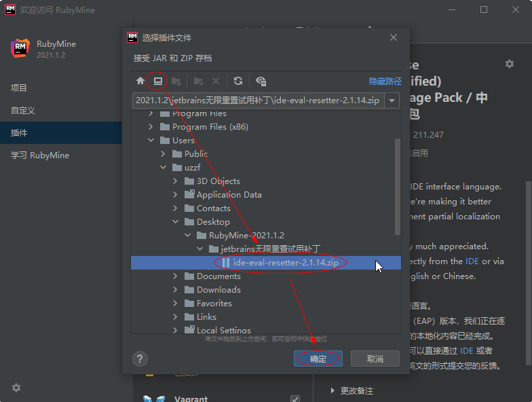Expand the Favorites folder
The height and width of the screenshot is (402, 532).
point(175,303)
